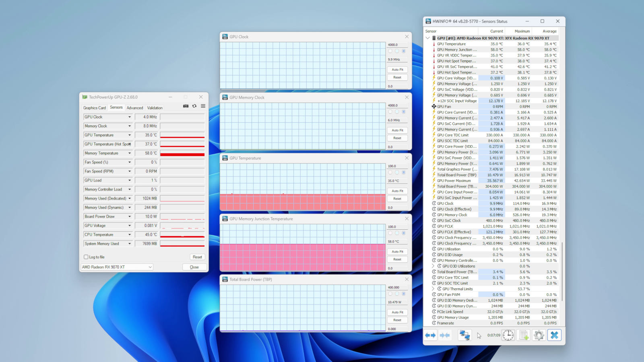Image resolution: width=644 pixels, height=362 pixels.
Task: Click HWiNFO collapse columns arrows icon
Action: point(445,335)
